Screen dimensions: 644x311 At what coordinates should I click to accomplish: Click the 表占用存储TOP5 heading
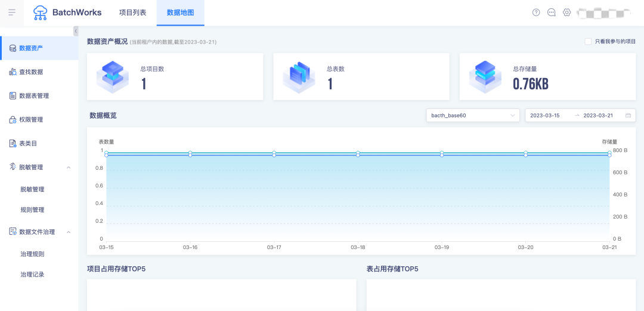pos(392,269)
